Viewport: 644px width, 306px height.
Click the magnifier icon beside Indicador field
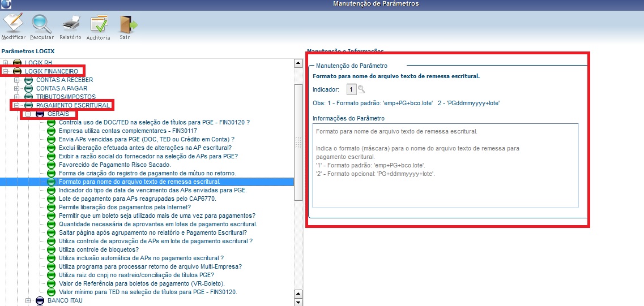pyautogui.click(x=361, y=89)
